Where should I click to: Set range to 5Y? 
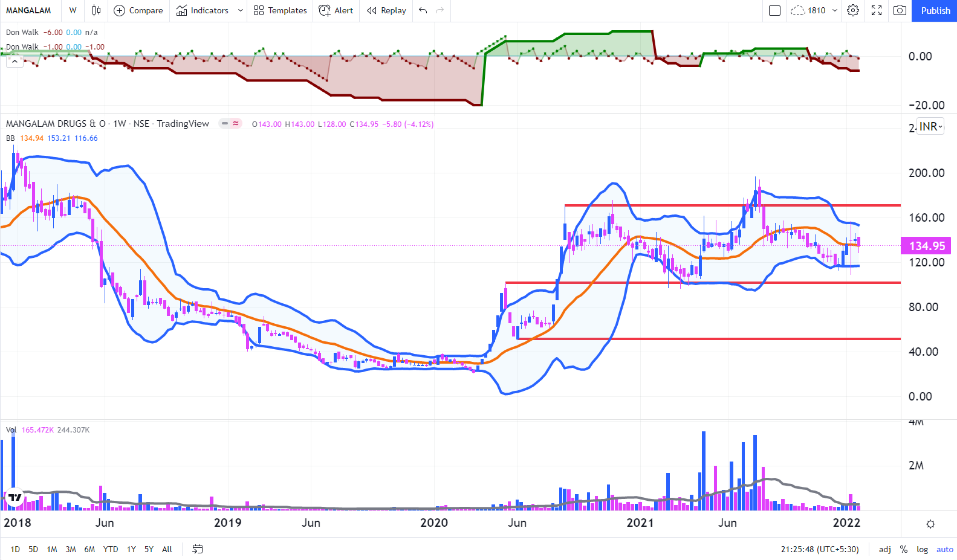point(149,549)
